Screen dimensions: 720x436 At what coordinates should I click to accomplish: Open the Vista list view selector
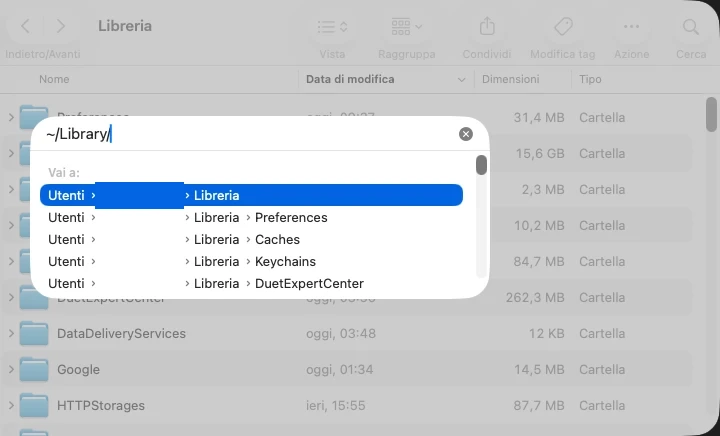(332, 27)
